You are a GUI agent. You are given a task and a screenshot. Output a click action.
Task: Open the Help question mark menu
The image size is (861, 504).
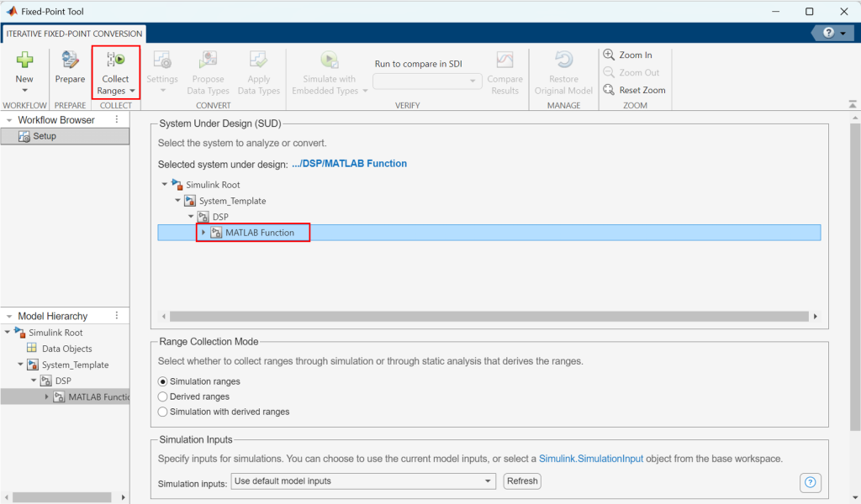833,33
